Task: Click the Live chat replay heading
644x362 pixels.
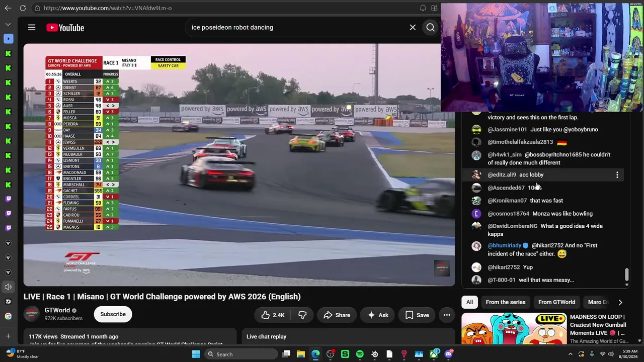Action: [267, 337]
